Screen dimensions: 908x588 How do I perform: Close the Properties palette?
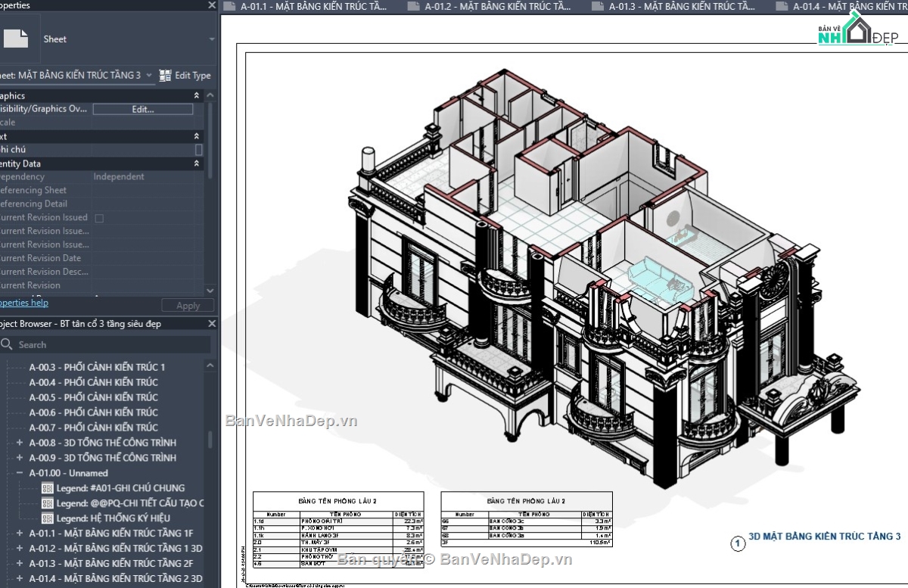click(211, 5)
